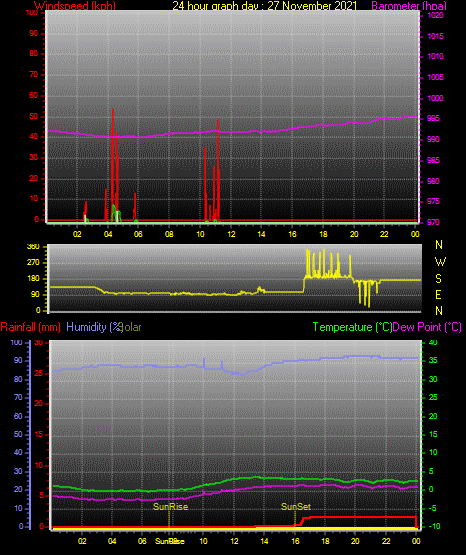466x555 pixels.
Task: Click the 'SunSet' marker label inside the bottom chart
Action: pyautogui.click(x=296, y=507)
